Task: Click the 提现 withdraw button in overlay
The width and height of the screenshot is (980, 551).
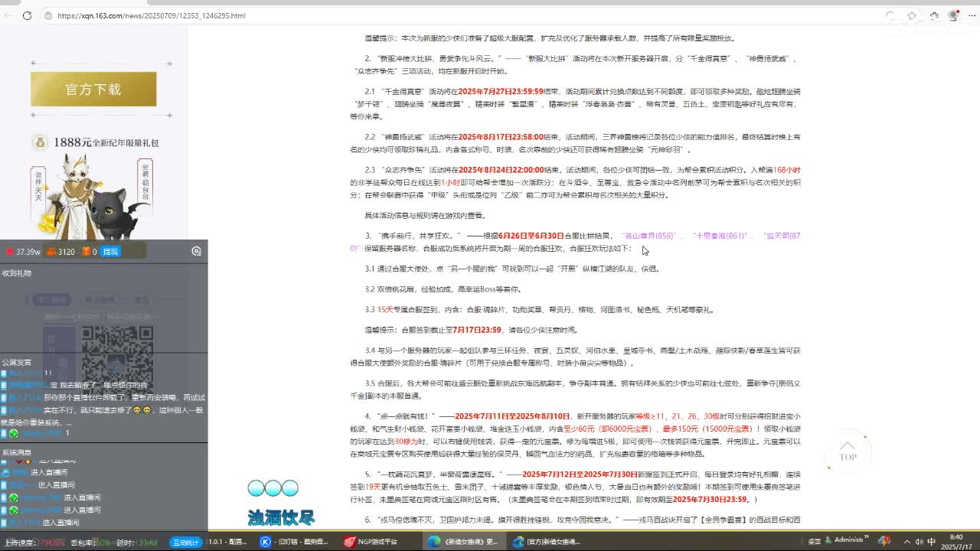Action: 110,252
